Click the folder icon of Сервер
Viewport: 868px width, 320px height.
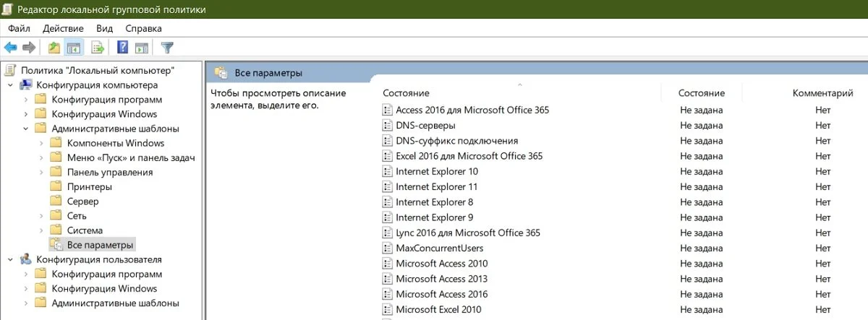coord(56,201)
